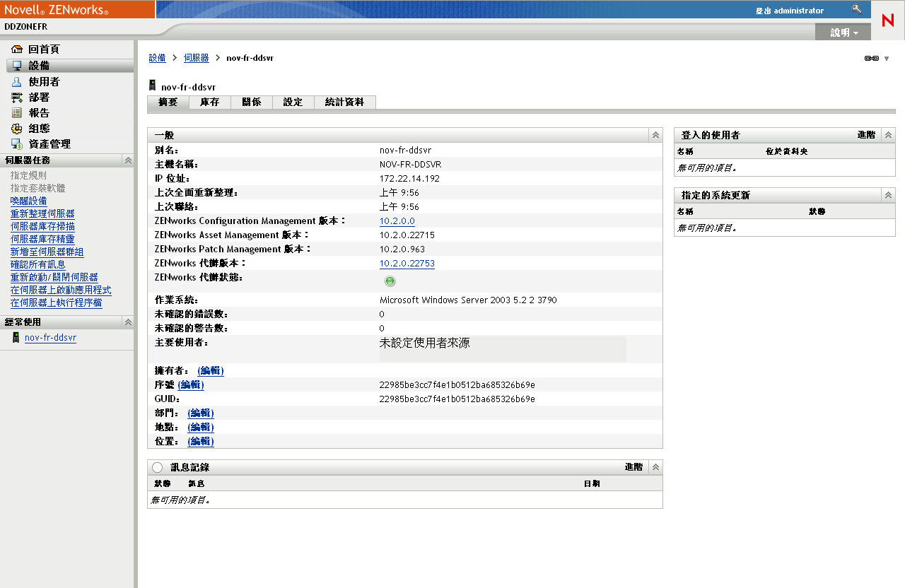Screen dimensions: 905x588
Task: Click the server icon under 經常使用
Action: [16, 338]
